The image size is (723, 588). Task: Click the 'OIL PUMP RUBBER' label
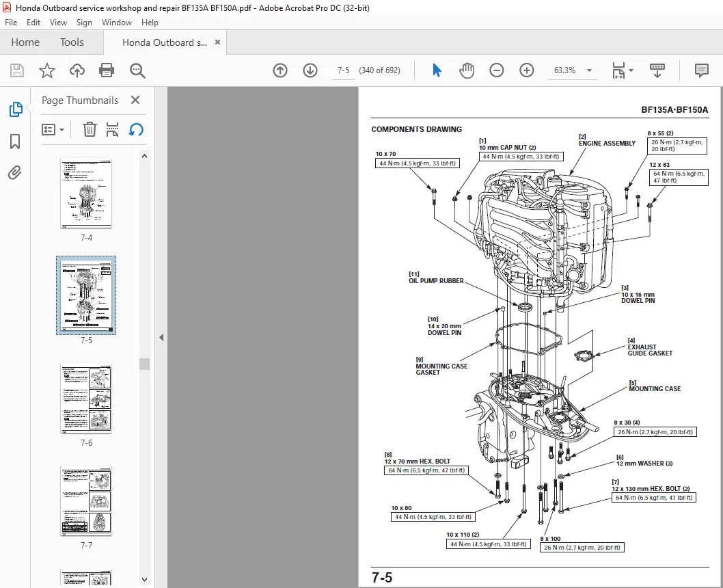tap(436, 281)
